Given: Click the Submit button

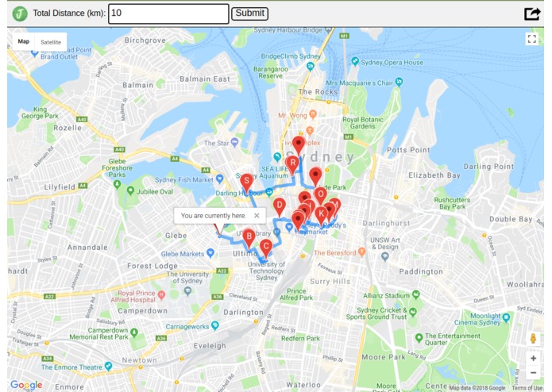Looking at the screenshot, I should (x=249, y=13).
